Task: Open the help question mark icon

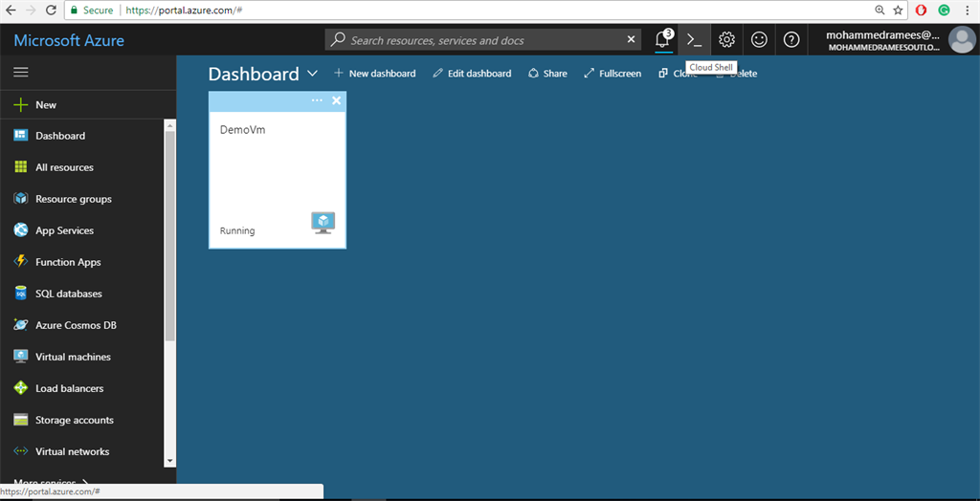Action: coord(791,40)
